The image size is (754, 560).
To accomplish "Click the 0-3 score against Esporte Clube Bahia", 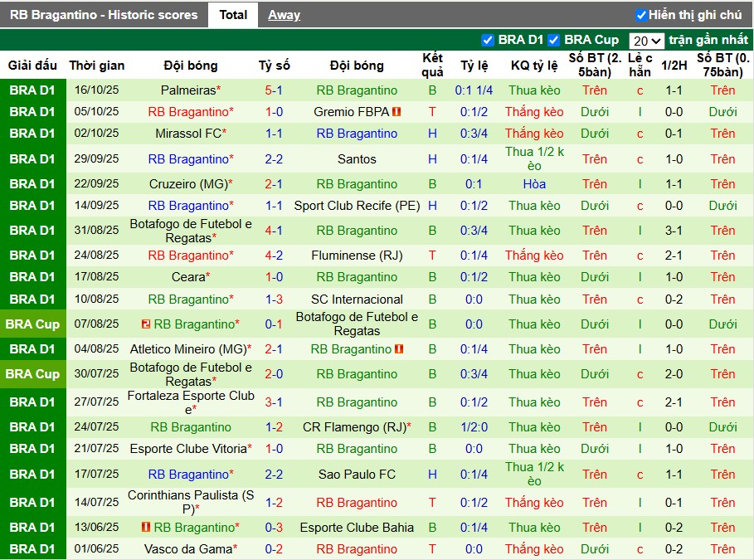I will point(274,528).
